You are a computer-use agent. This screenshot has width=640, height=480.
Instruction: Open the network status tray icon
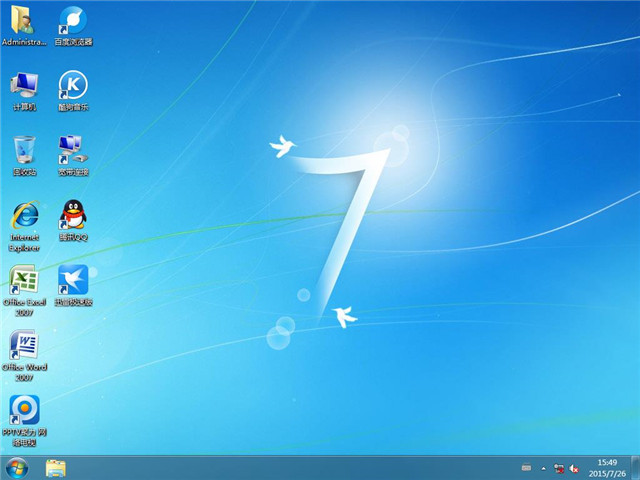pos(559,468)
